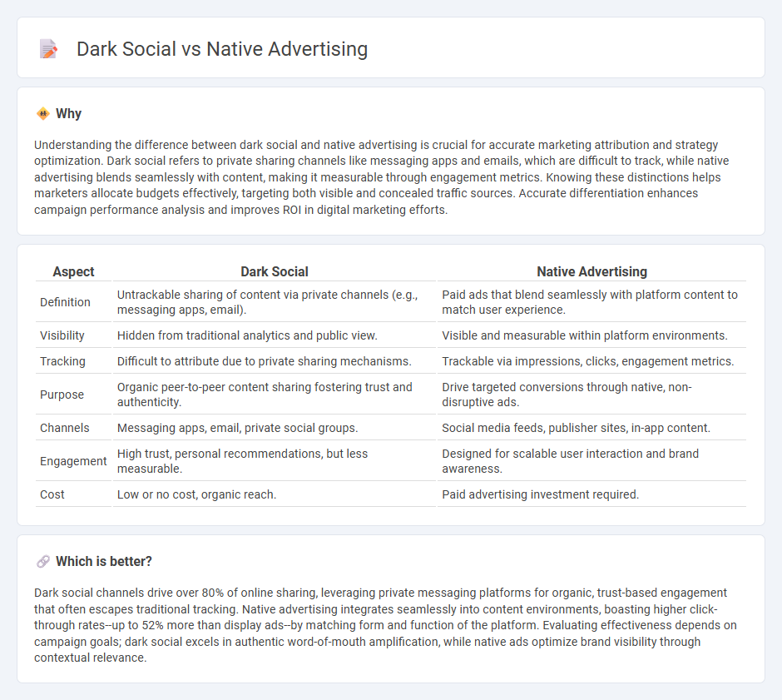The image size is (782, 700).
Task: Click the paragraph starting 'Dark social channels drive over 80%'
Action: pos(385,626)
